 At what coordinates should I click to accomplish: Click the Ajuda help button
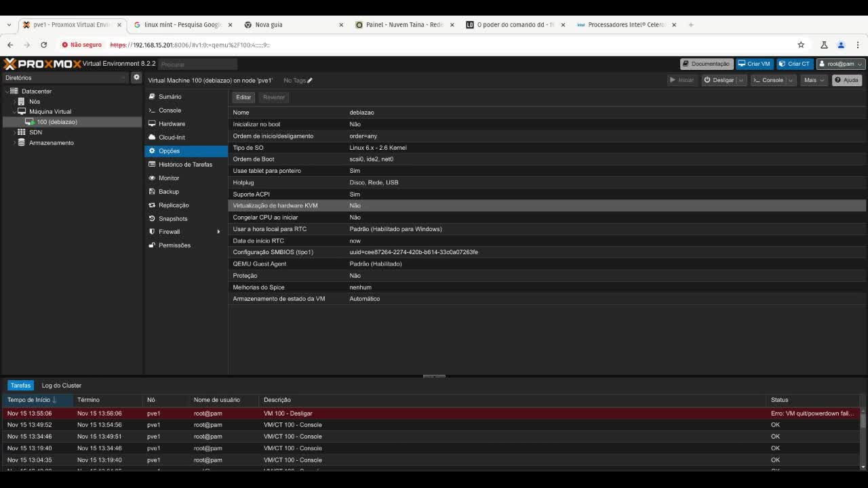coord(847,80)
